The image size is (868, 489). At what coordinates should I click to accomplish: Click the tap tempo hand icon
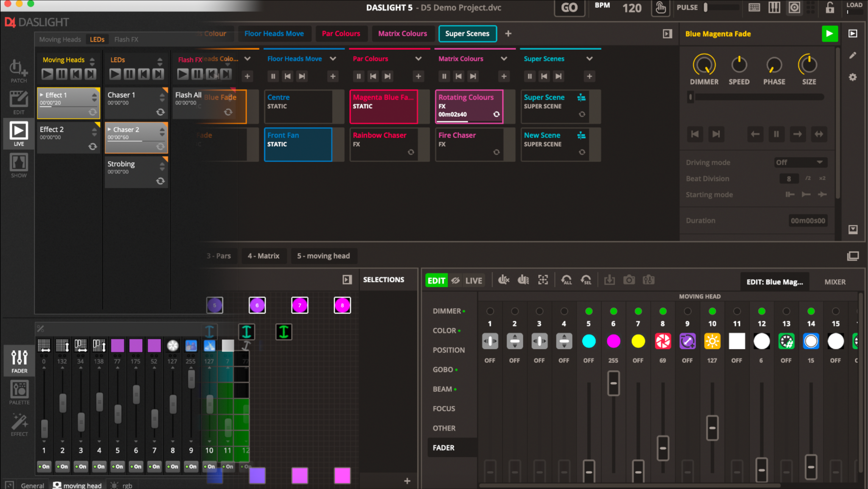[660, 8]
